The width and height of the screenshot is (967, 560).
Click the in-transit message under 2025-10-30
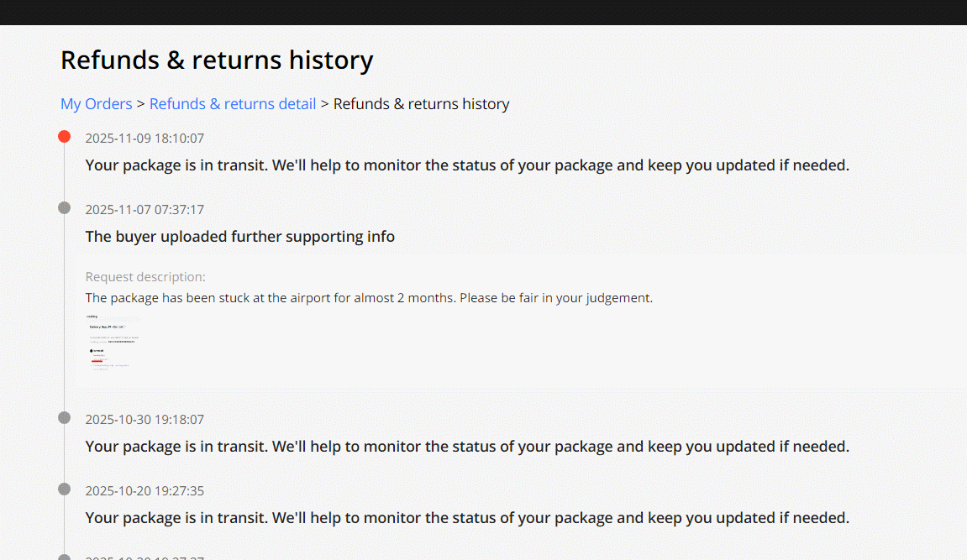(467, 447)
